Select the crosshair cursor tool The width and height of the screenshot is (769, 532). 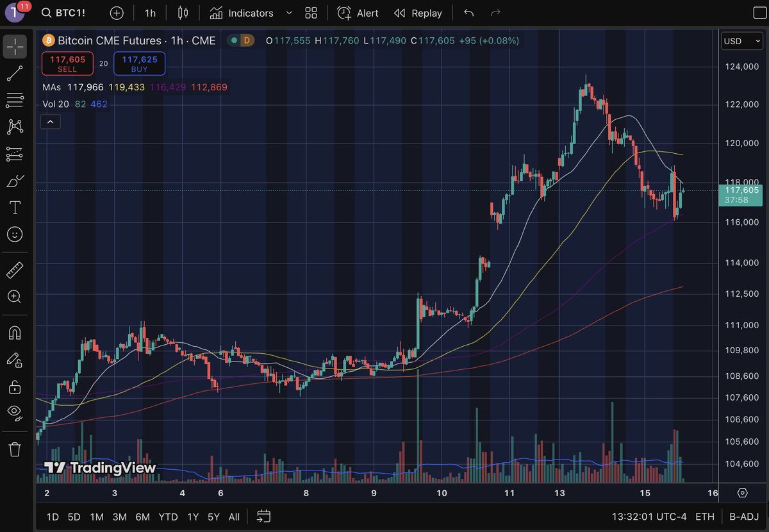tap(15, 46)
